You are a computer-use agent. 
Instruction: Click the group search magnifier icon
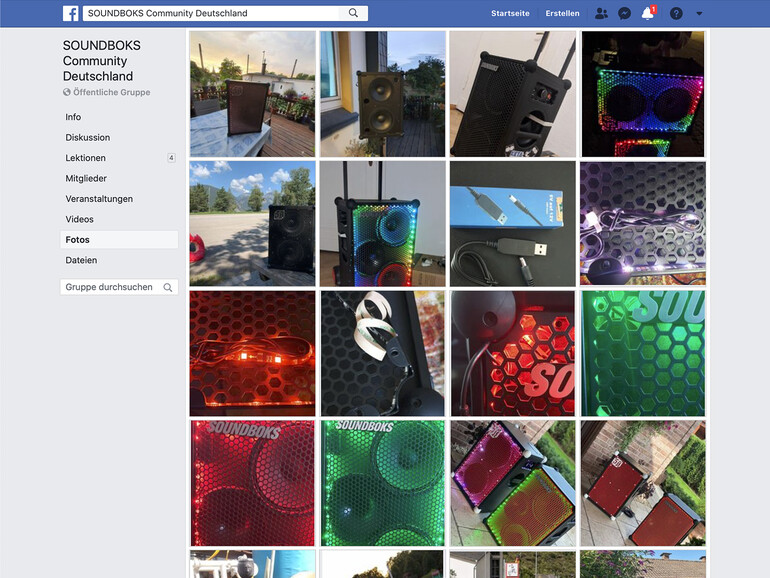point(167,287)
